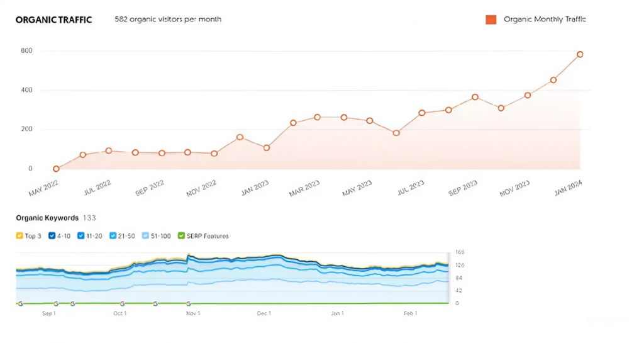
Task: Select the Nov 2023 traffic data point
Action: (x=528, y=96)
